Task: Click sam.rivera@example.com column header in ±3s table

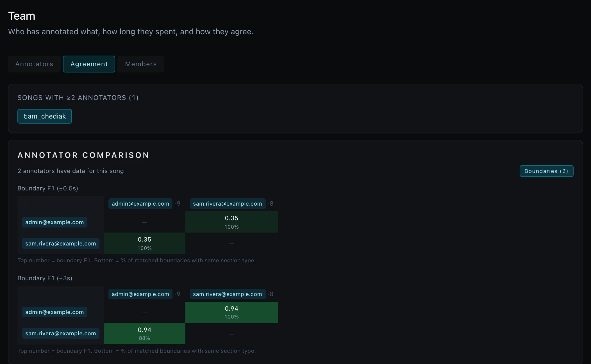Action: [228, 294]
